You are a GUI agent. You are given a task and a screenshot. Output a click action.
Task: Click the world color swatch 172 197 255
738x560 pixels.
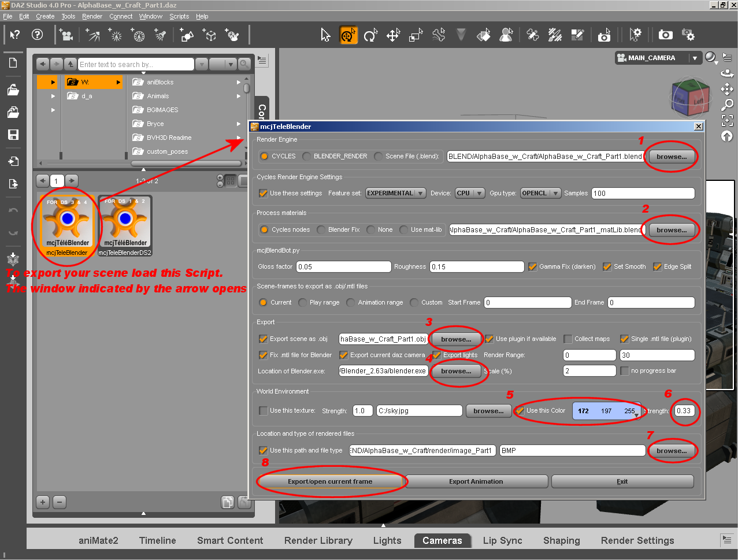pos(606,411)
